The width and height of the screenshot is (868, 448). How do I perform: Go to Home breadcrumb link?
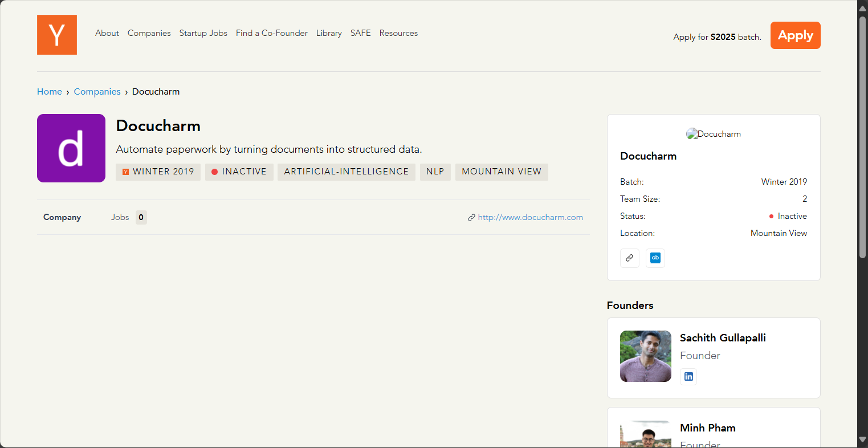(x=50, y=91)
